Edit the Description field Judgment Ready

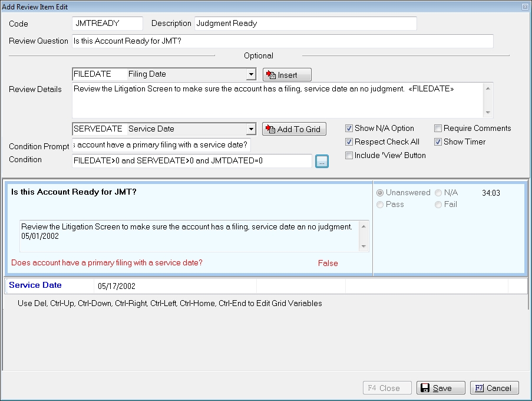pyautogui.click(x=305, y=24)
